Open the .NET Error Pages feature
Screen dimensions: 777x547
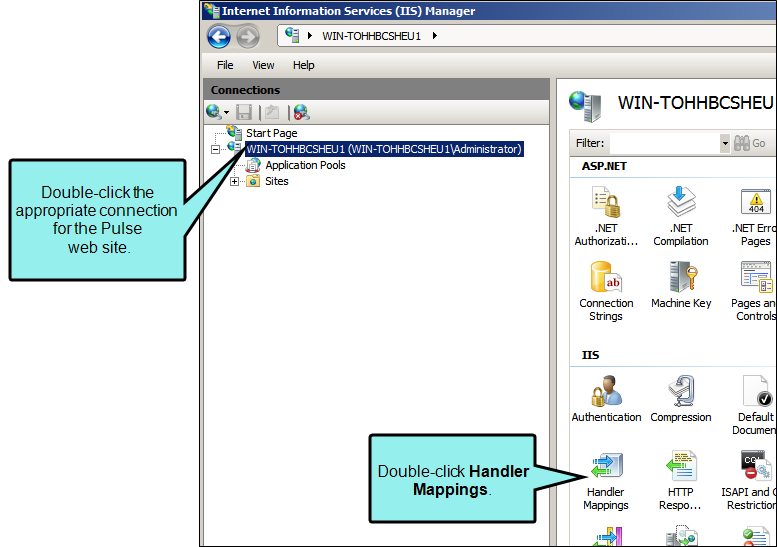pos(755,217)
